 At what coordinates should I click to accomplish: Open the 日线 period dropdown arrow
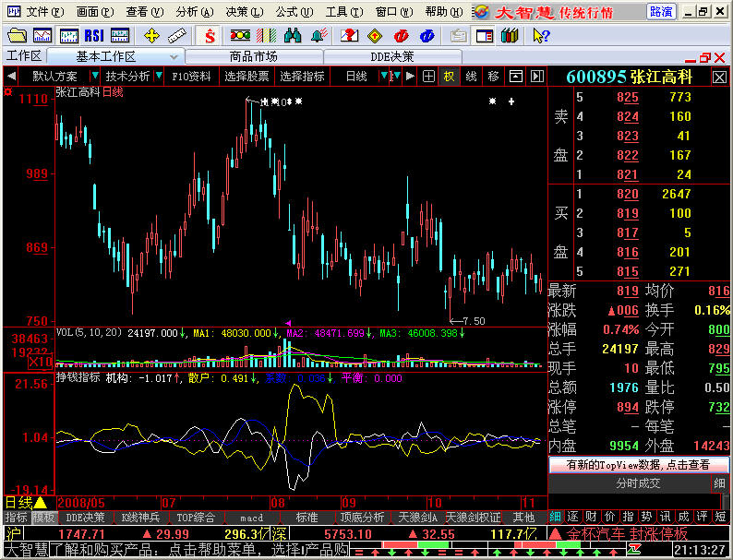pos(384,76)
